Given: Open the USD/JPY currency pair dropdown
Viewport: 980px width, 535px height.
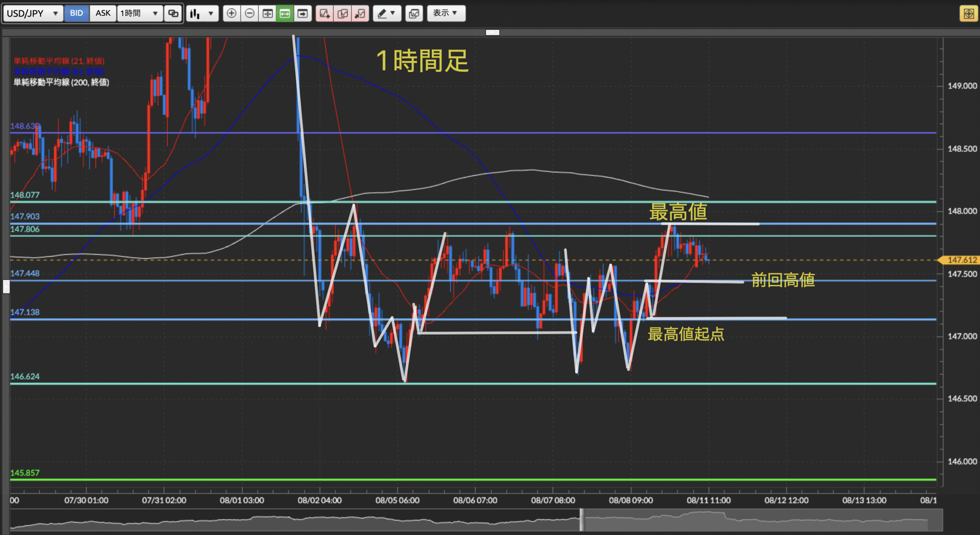Looking at the screenshot, I should pos(33,13).
